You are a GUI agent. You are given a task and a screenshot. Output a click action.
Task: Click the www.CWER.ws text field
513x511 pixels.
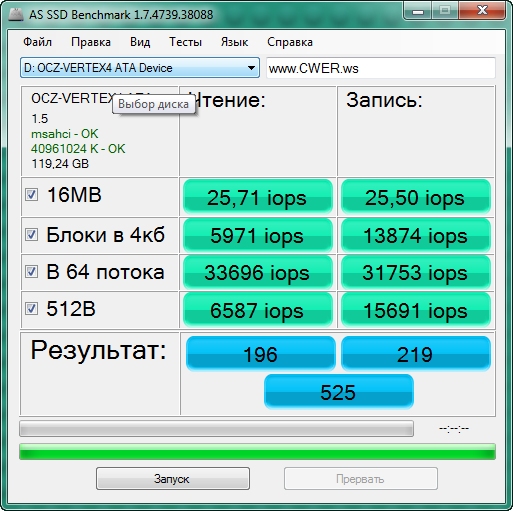point(381,68)
